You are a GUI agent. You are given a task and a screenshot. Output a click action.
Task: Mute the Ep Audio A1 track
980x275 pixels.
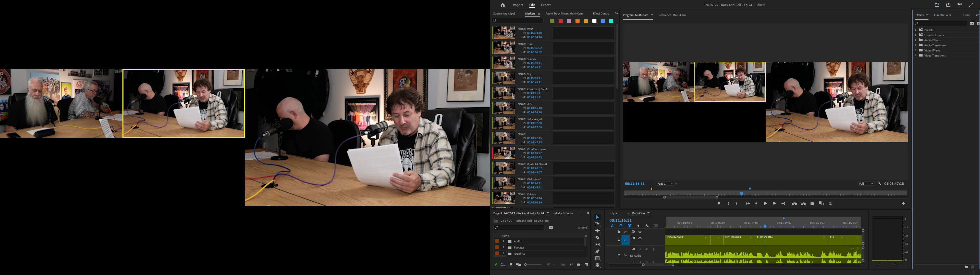640,250
